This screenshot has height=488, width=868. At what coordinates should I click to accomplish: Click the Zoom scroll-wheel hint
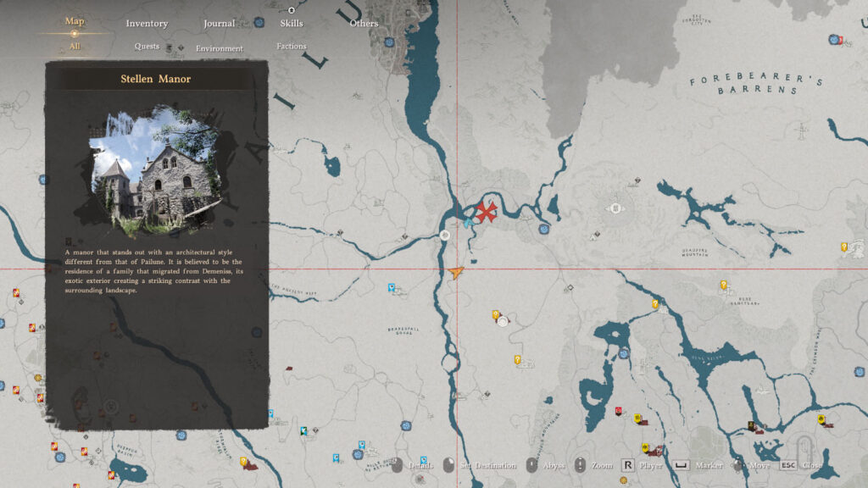(x=593, y=465)
